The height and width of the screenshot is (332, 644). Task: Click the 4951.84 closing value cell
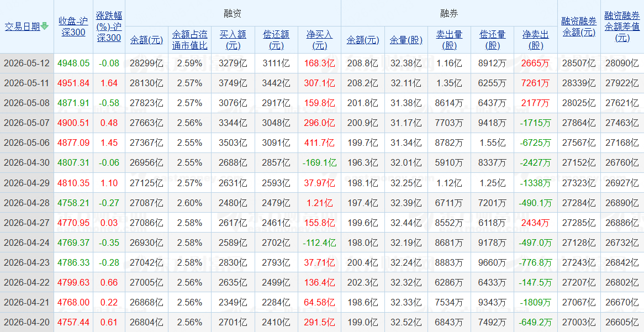(x=73, y=83)
